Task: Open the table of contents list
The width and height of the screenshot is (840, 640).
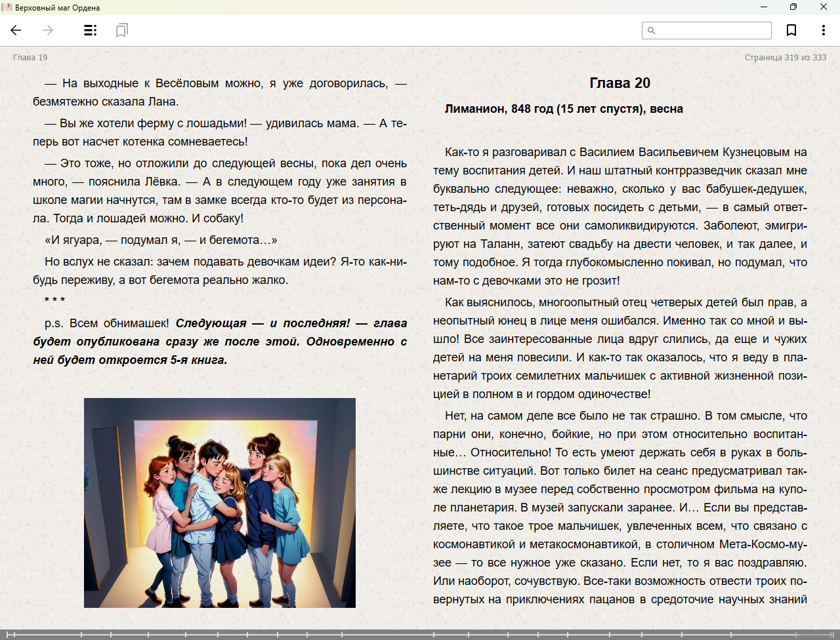Action: pyautogui.click(x=91, y=30)
